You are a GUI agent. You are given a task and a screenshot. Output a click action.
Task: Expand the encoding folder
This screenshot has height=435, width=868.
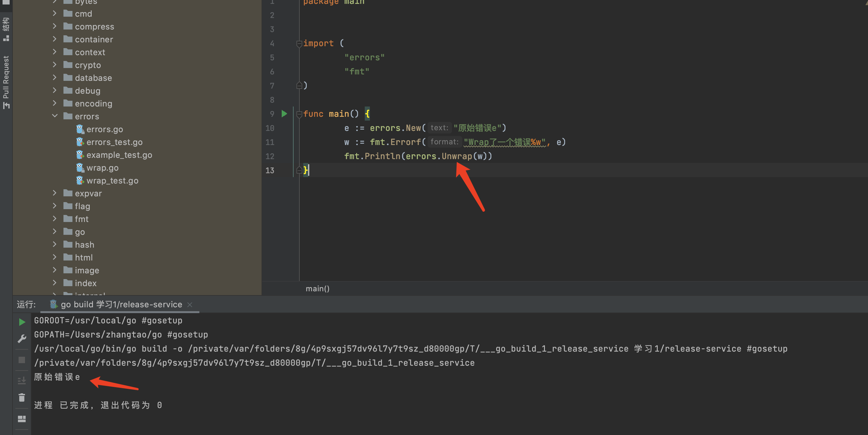pyautogui.click(x=54, y=103)
